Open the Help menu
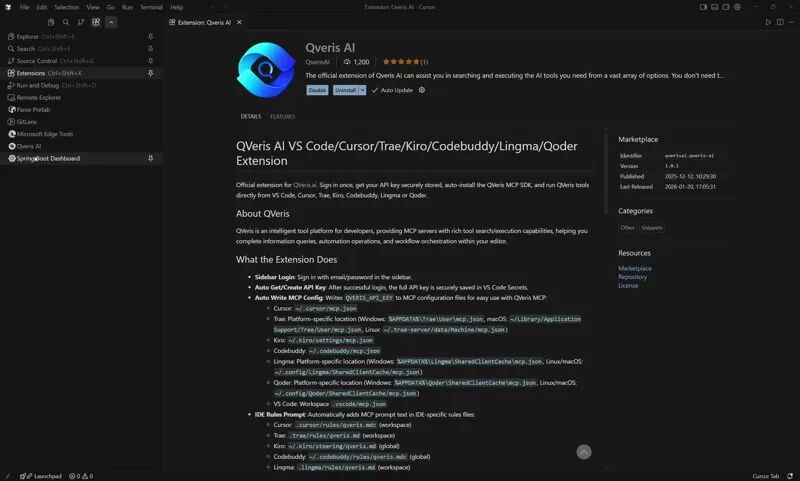The height and width of the screenshot is (481, 800). [177, 7]
